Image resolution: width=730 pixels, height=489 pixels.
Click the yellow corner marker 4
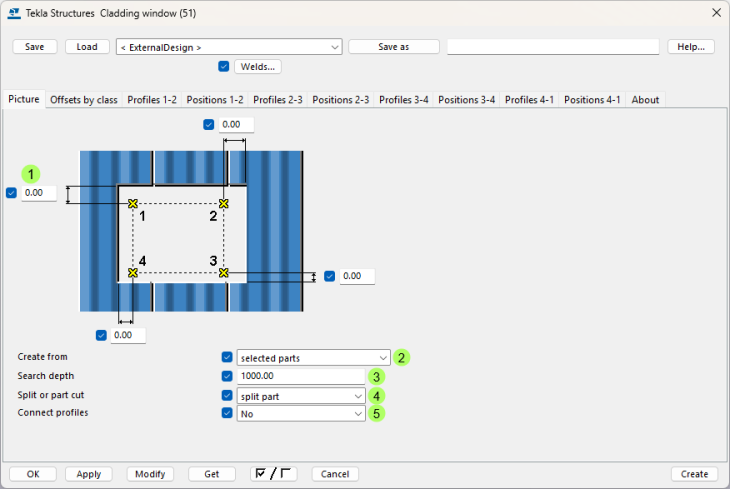pos(132,272)
